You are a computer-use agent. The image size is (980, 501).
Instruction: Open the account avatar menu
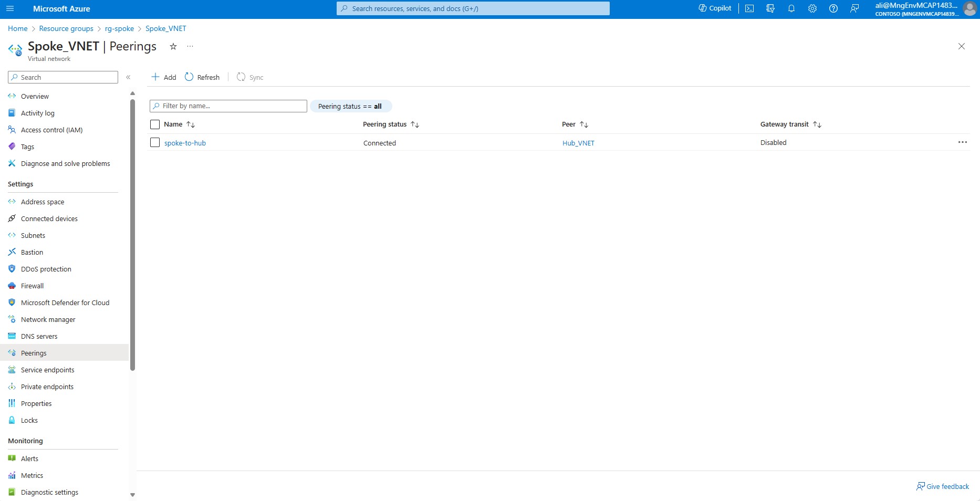click(x=969, y=8)
